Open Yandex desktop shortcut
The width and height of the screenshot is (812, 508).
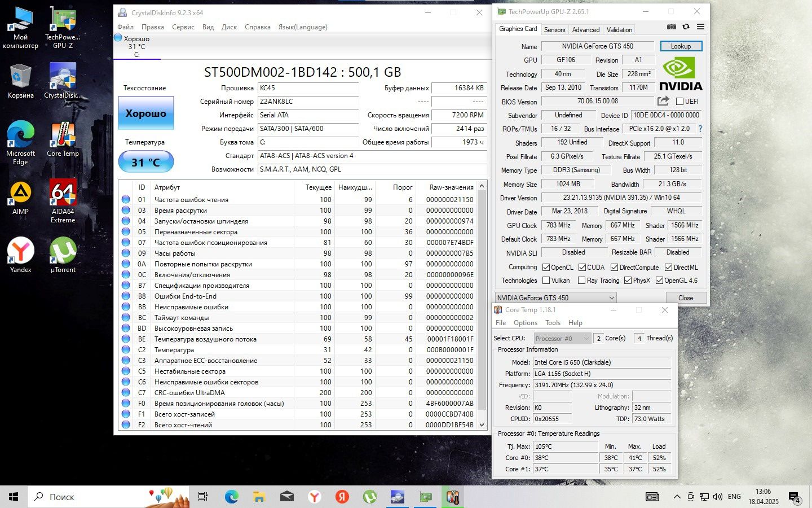point(21,255)
